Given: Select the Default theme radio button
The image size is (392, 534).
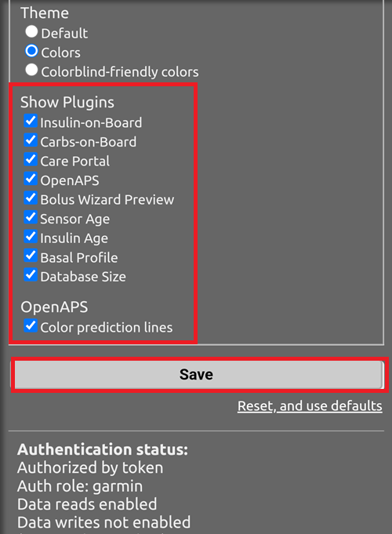Looking at the screenshot, I should pyautogui.click(x=31, y=31).
